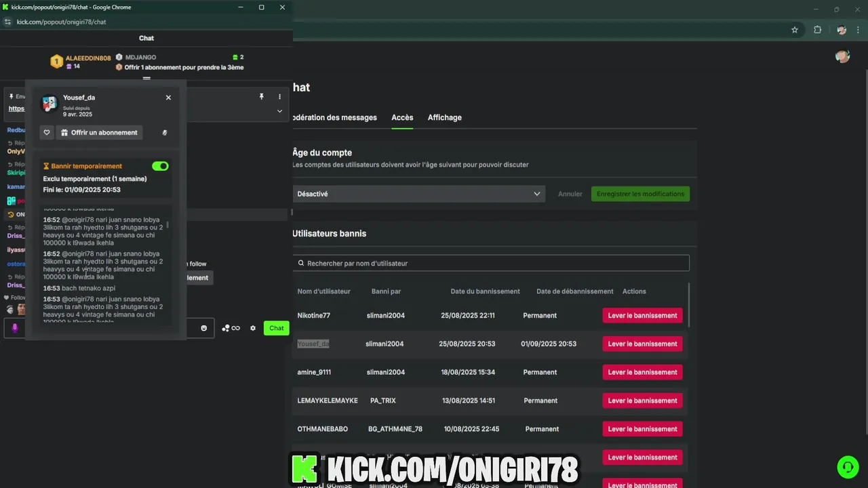Lift the ban for OTHMANEBABO
This screenshot has height=488, width=868.
[642, 429]
